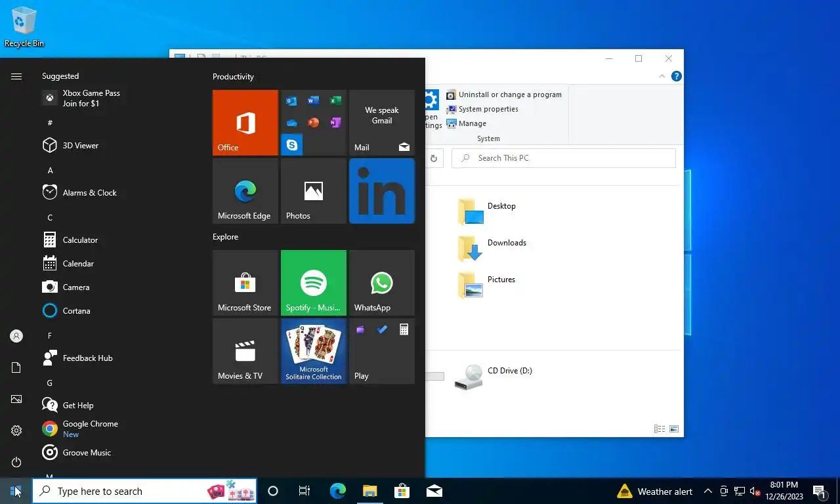Screen dimensions: 840x504
Task: Switch to details view in Explorer
Action: coord(660,429)
